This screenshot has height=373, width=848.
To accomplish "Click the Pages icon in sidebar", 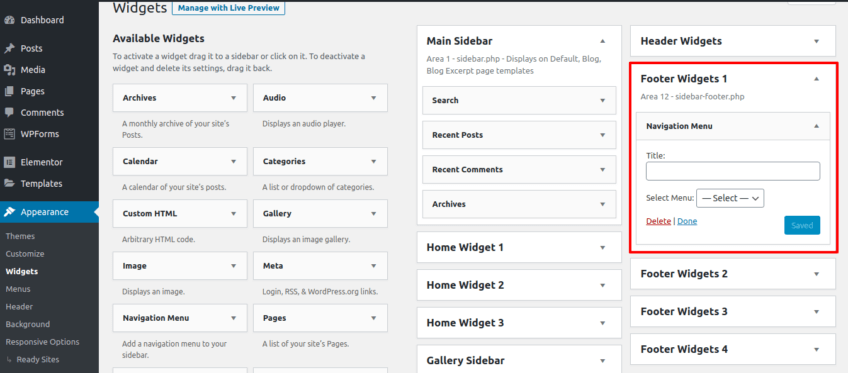I will pyautogui.click(x=9, y=91).
